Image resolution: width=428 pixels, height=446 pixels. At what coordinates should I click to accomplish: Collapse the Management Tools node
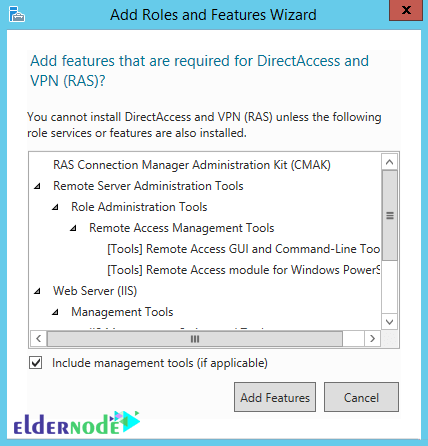pos(55,312)
